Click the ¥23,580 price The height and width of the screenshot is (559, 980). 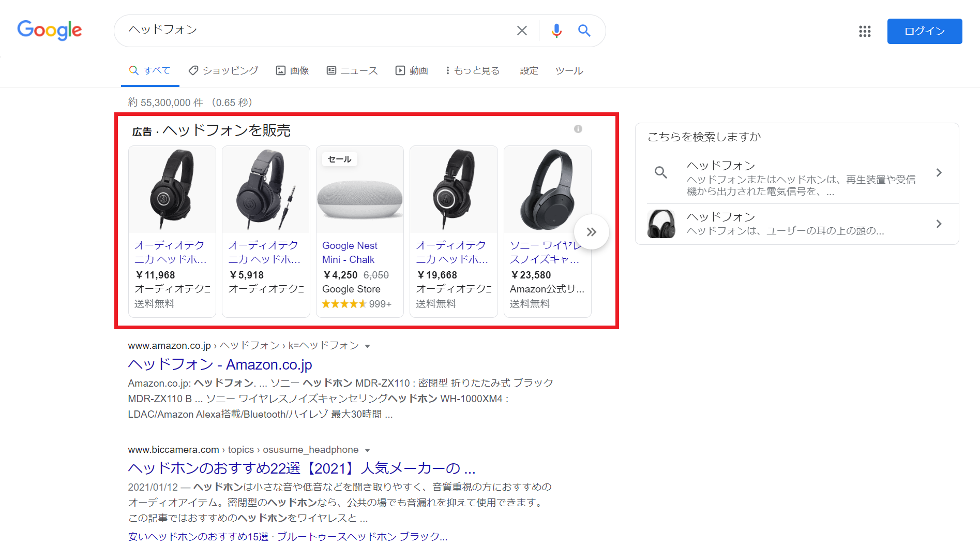[x=531, y=275]
